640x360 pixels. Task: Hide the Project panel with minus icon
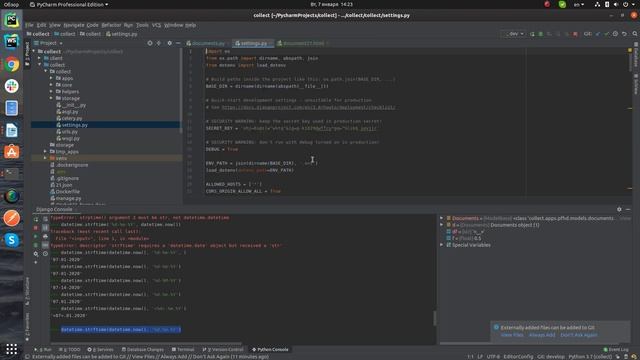[x=178, y=43]
